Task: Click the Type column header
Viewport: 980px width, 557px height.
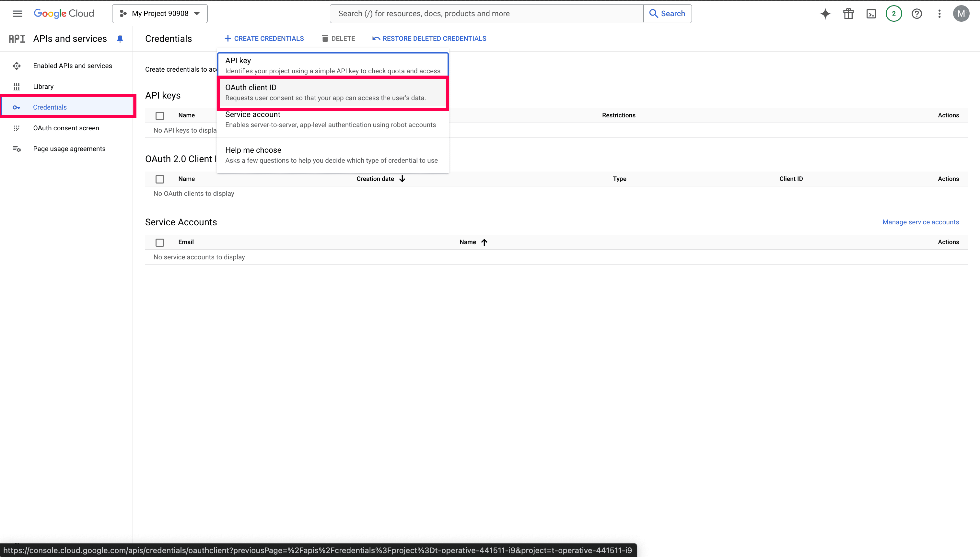Action: coord(619,179)
